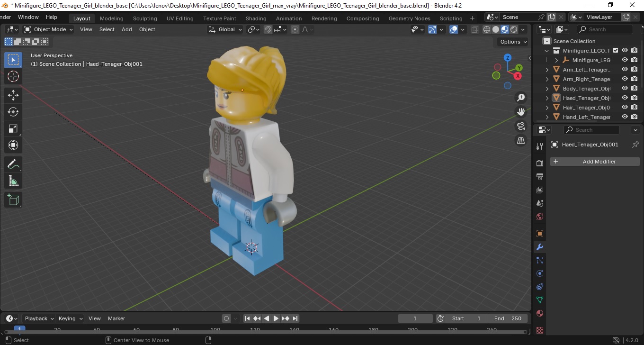Open the Object Constraints properties tab

click(x=539, y=287)
